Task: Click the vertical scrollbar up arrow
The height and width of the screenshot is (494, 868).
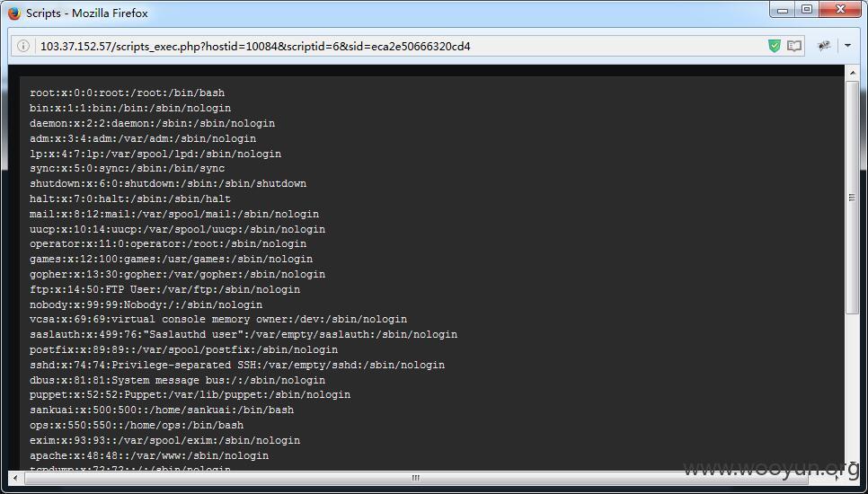Action: (852, 73)
